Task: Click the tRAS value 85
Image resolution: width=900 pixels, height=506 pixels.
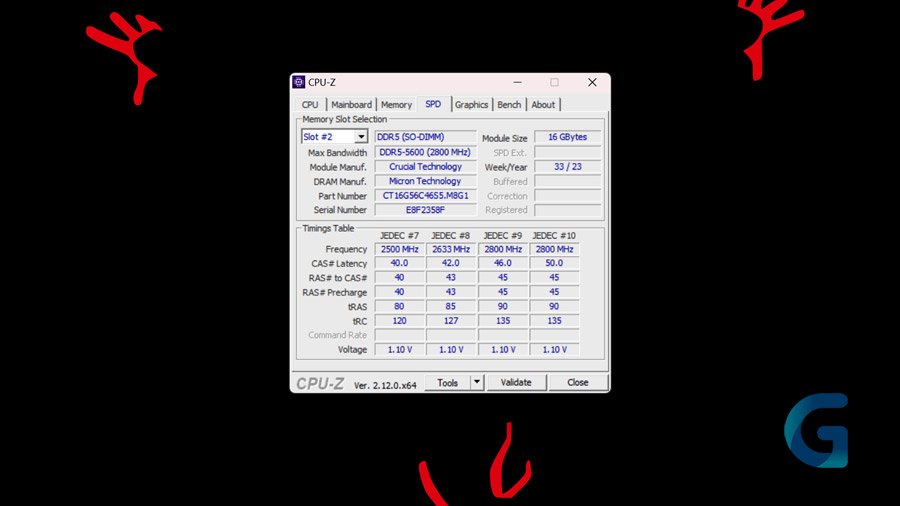Action: 451,306
